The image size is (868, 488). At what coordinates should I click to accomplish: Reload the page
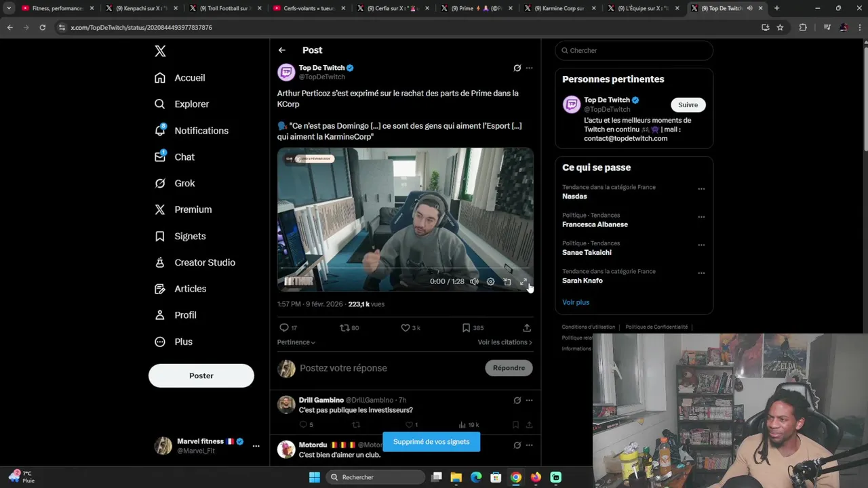coord(42,27)
